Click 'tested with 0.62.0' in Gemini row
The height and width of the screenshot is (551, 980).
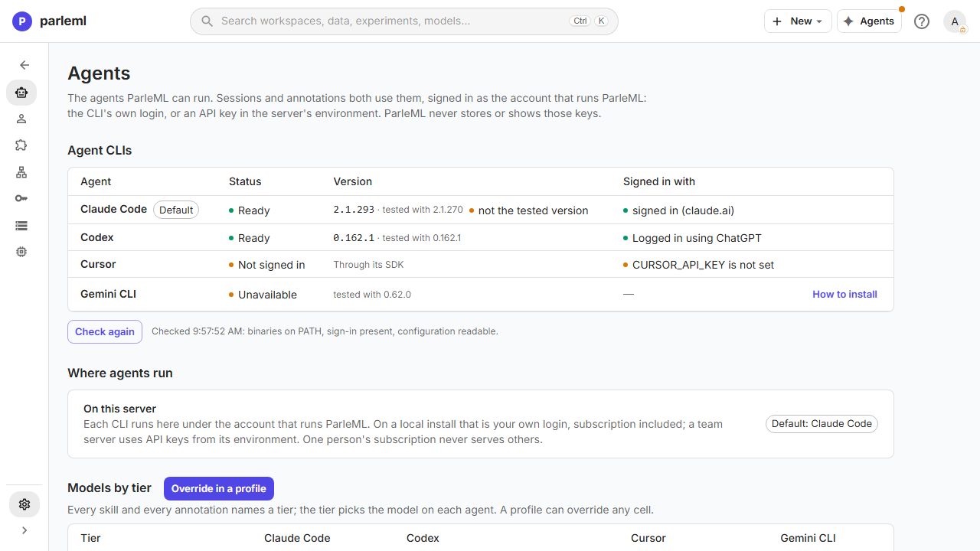pos(372,295)
